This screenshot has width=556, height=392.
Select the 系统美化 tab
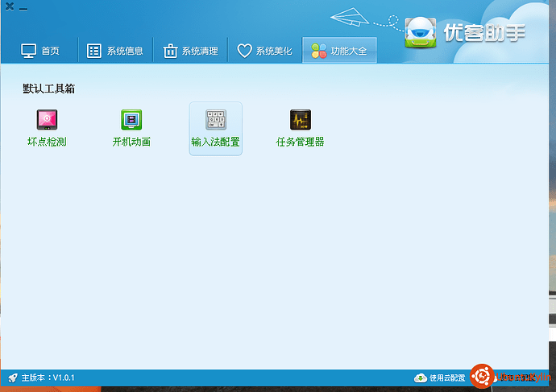264,51
